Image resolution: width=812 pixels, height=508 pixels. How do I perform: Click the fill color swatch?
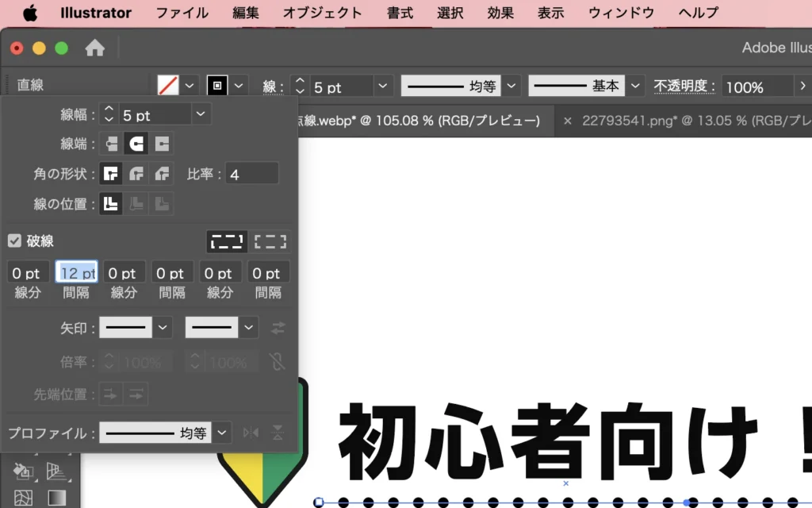click(x=168, y=86)
